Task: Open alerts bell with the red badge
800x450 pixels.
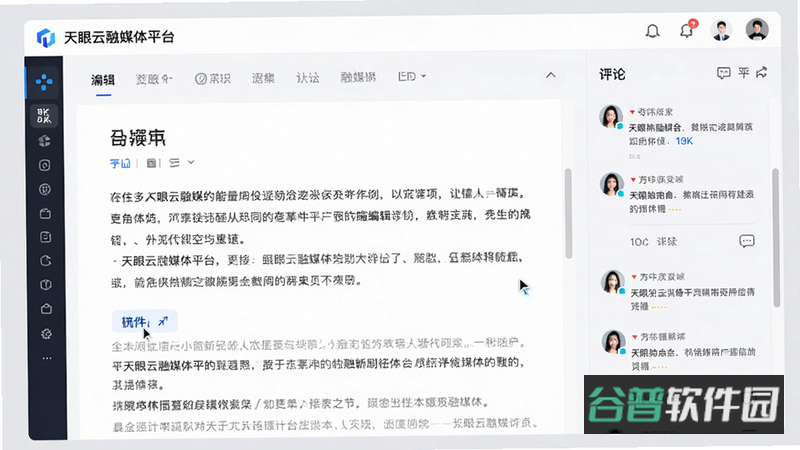Action: pyautogui.click(x=687, y=30)
